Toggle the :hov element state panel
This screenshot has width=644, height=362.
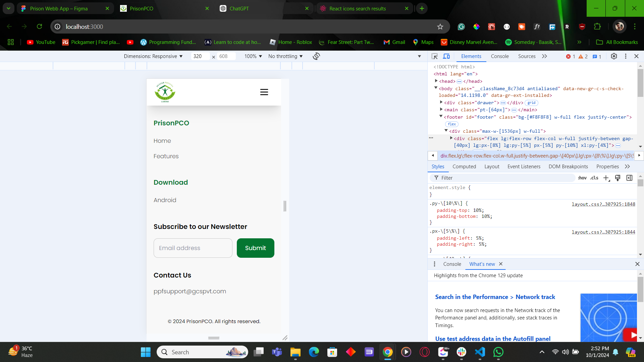(582, 178)
